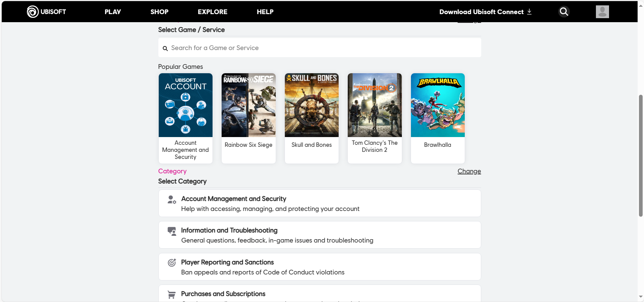Click the Player Reporting target icon

pos(172,263)
